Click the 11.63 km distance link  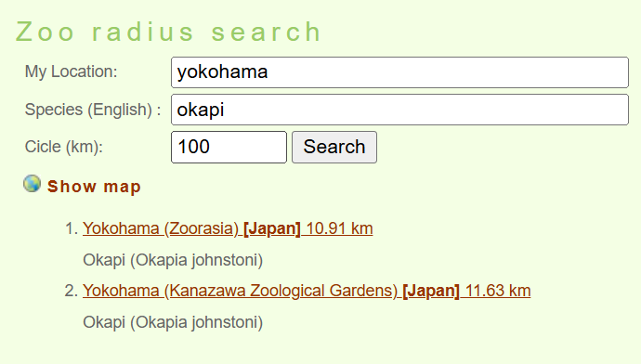point(498,291)
